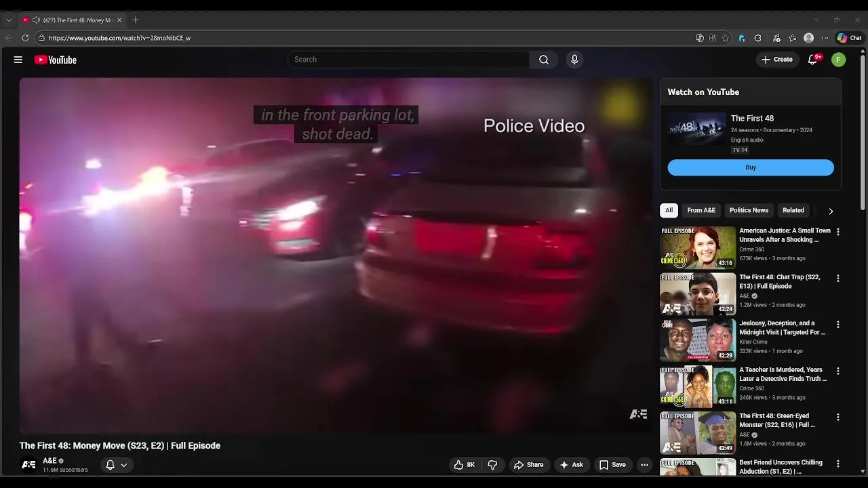Select the Related filter chip
The height and width of the screenshot is (488, 868).
793,211
